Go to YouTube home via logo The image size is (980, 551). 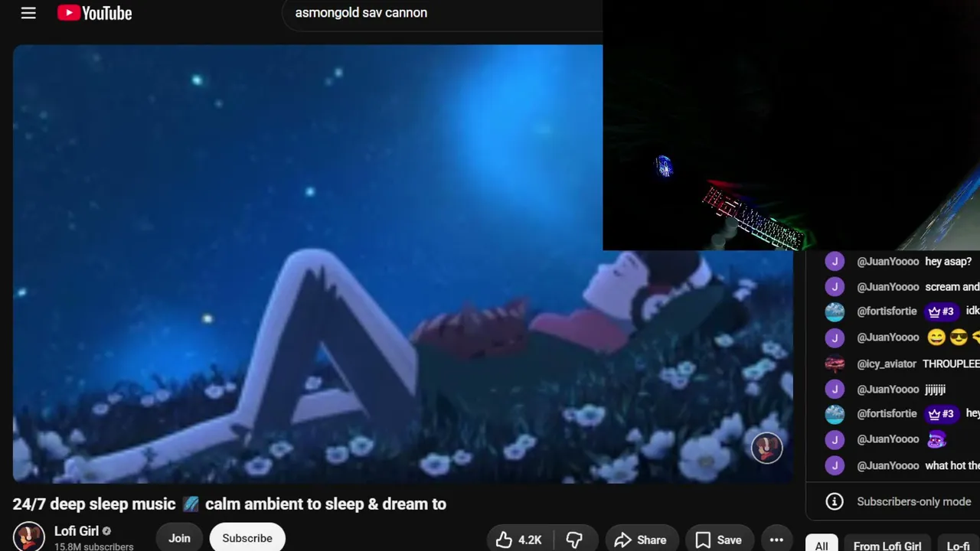94,13
